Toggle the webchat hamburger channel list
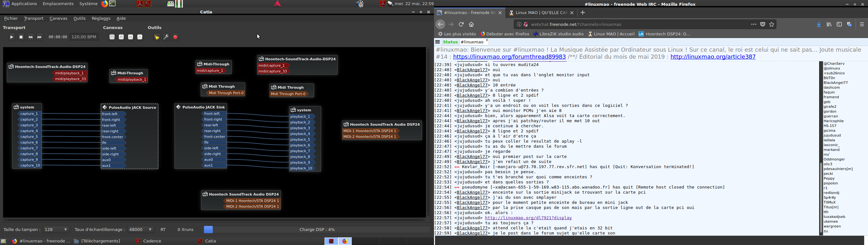 (438, 42)
